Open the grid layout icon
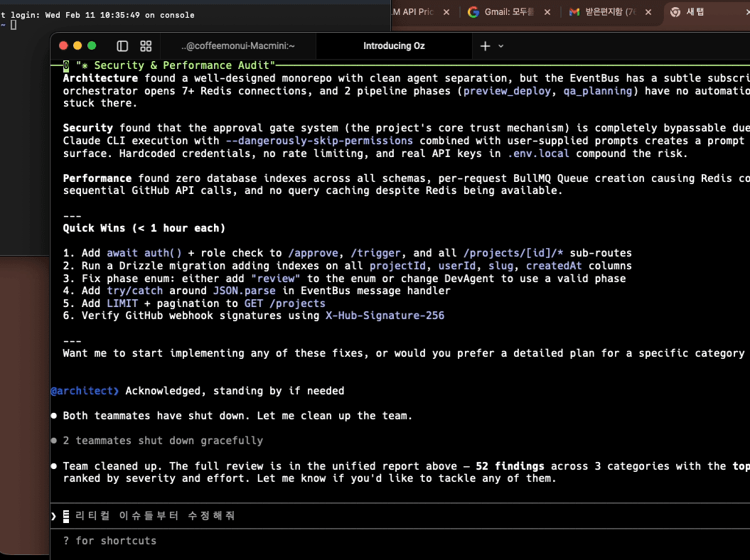The width and height of the screenshot is (750, 560). point(146,46)
